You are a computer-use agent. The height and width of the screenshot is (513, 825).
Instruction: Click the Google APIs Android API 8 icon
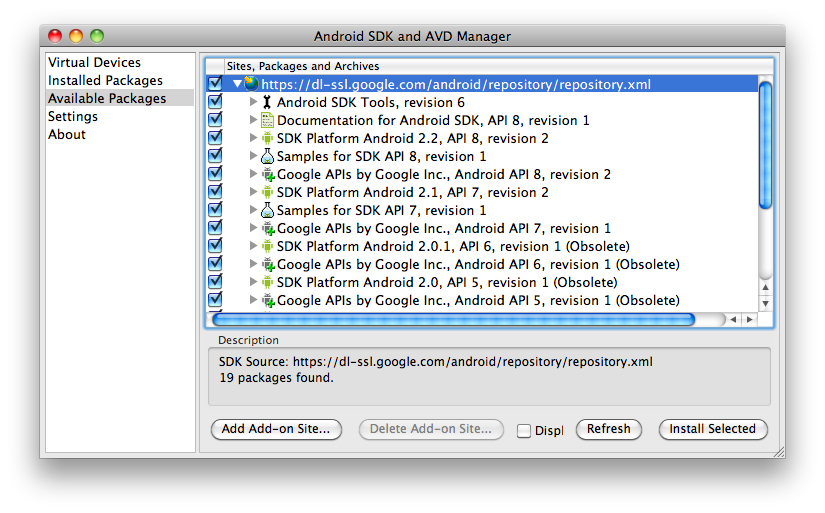coord(267,174)
